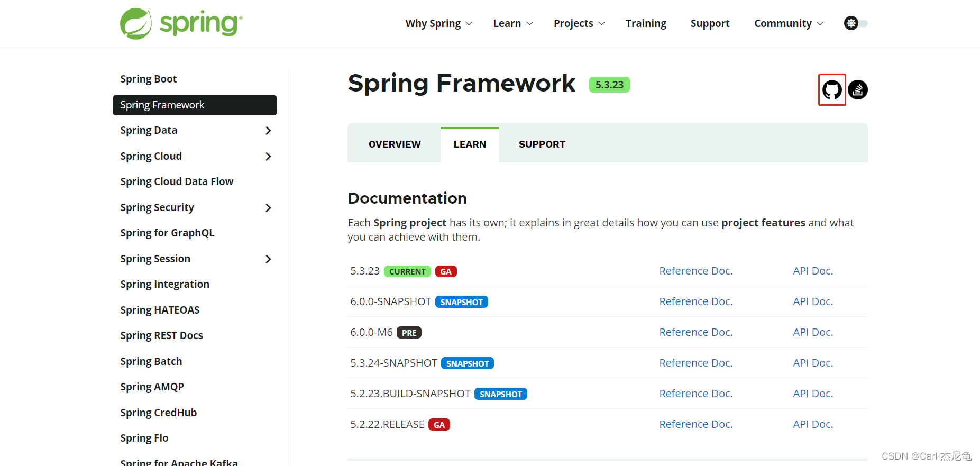The image size is (980, 466).
Task: Open Spring Cloud project link
Action: click(151, 156)
